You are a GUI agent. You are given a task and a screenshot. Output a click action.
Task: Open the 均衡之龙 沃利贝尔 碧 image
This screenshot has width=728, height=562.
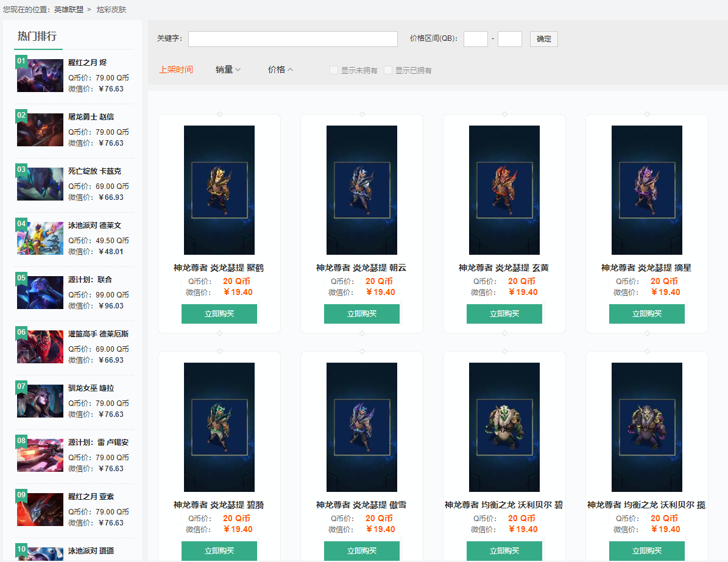(504, 427)
